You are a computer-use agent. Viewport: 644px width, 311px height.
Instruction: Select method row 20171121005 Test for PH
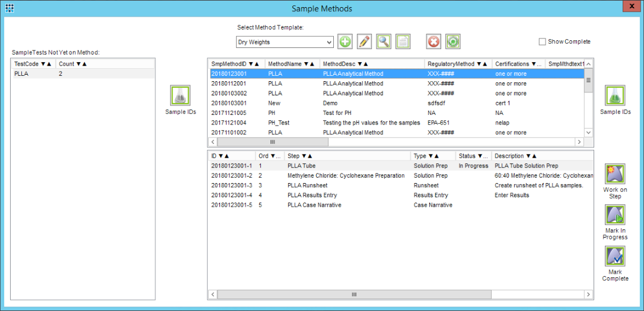pos(396,113)
